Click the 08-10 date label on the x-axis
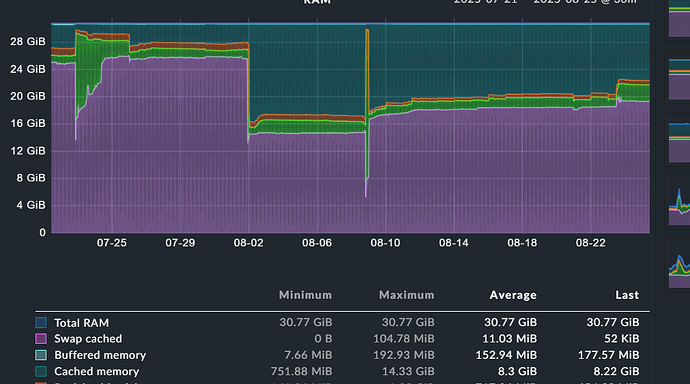The width and height of the screenshot is (690, 384). pyautogui.click(x=385, y=243)
